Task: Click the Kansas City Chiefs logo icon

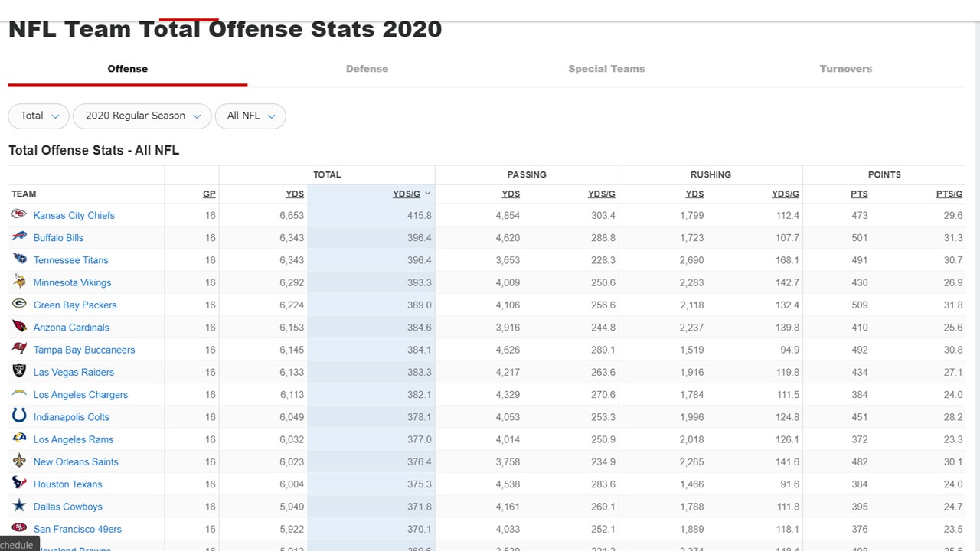Action: (19, 214)
